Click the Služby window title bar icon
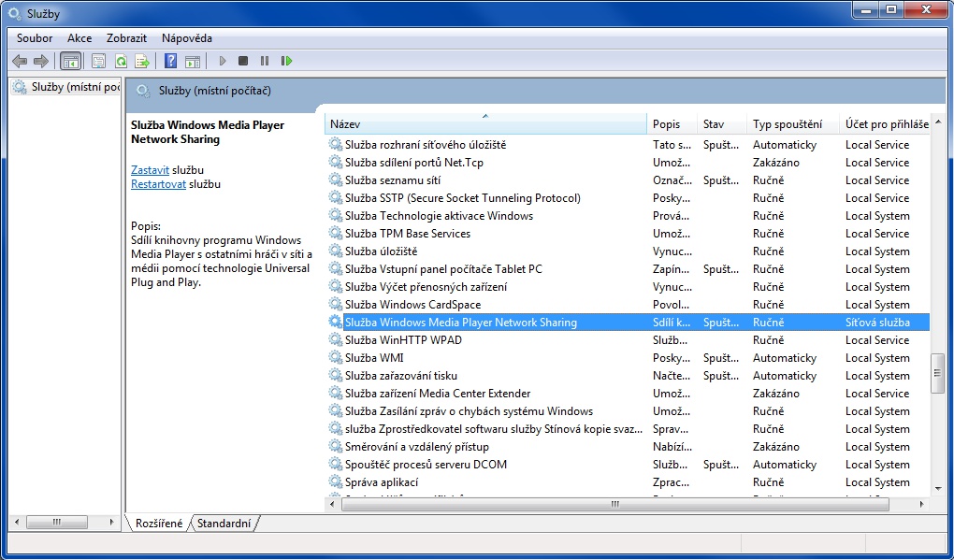 point(15,13)
